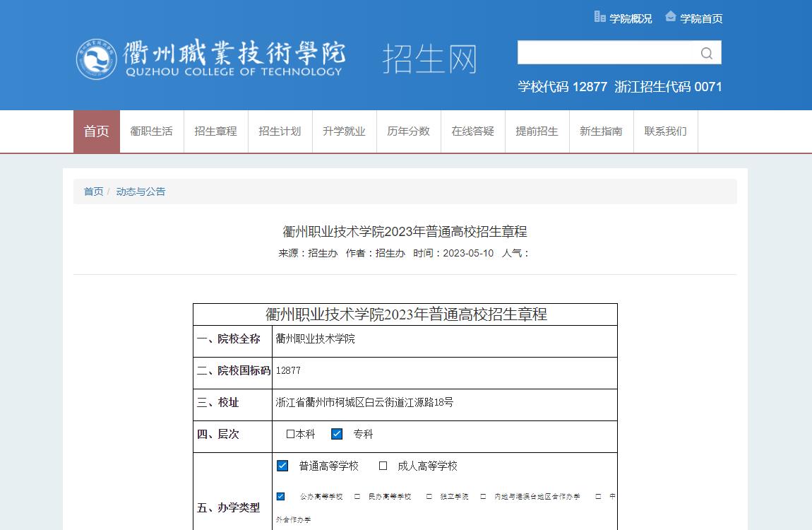Click the 作者：招生办 text
The width and height of the screenshot is (812, 530).
point(375,254)
